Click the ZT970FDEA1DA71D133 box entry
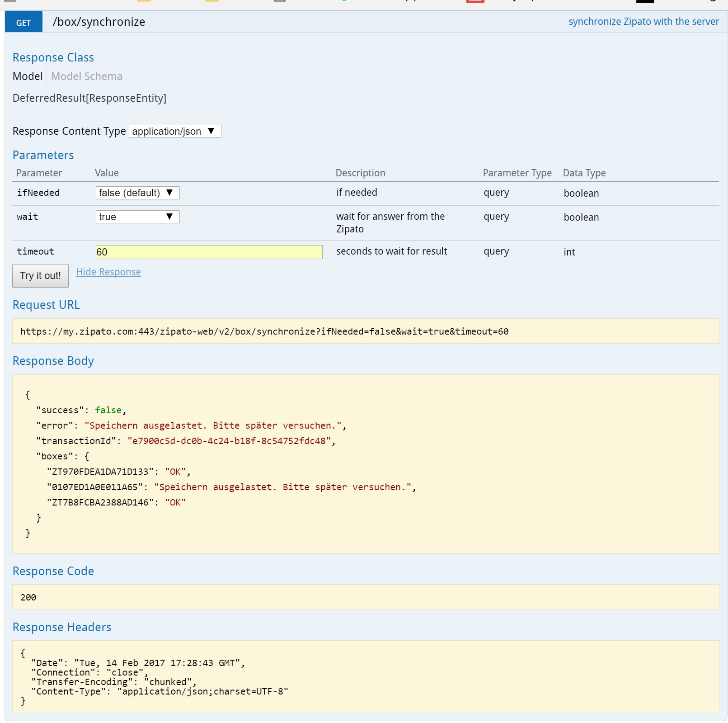 [x=100, y=472]
